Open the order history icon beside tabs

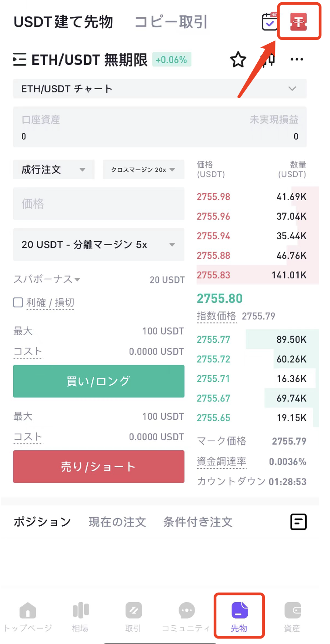[299, 522]
